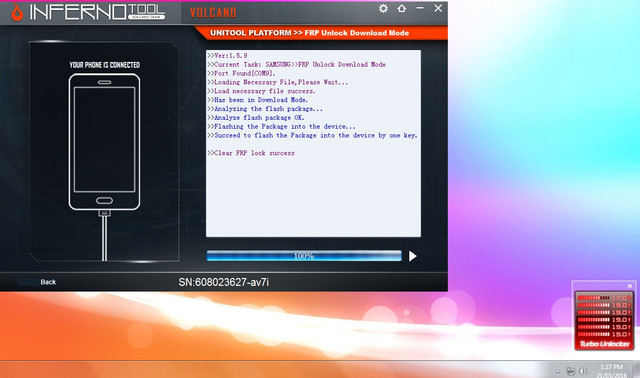Screen dimensions: 640x378
Task: Click the 'YOUR PHONE IS CONNECTED' label
Action: pos(104,65)
